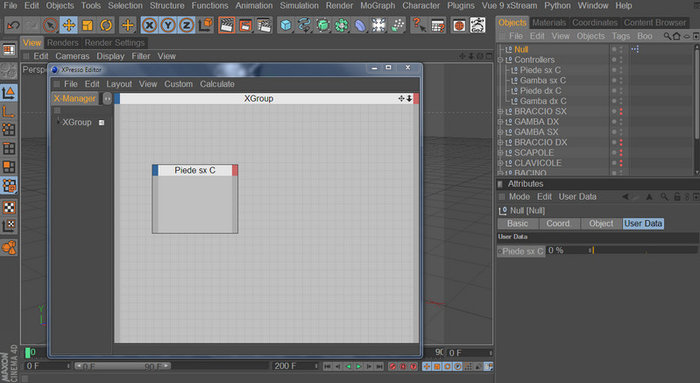Screen dimensions: 700x383
Task: Click the play forward button
Action: click(358, 366)
